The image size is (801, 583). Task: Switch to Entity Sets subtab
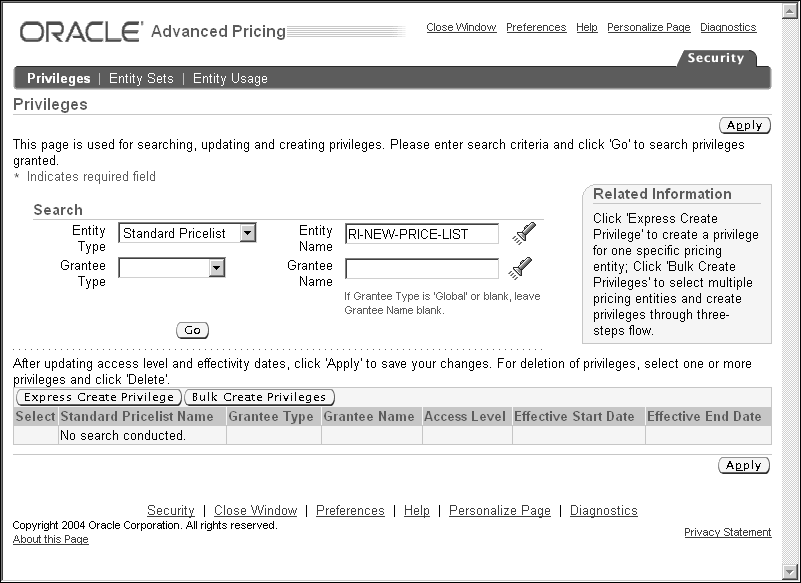pos(141,78)
